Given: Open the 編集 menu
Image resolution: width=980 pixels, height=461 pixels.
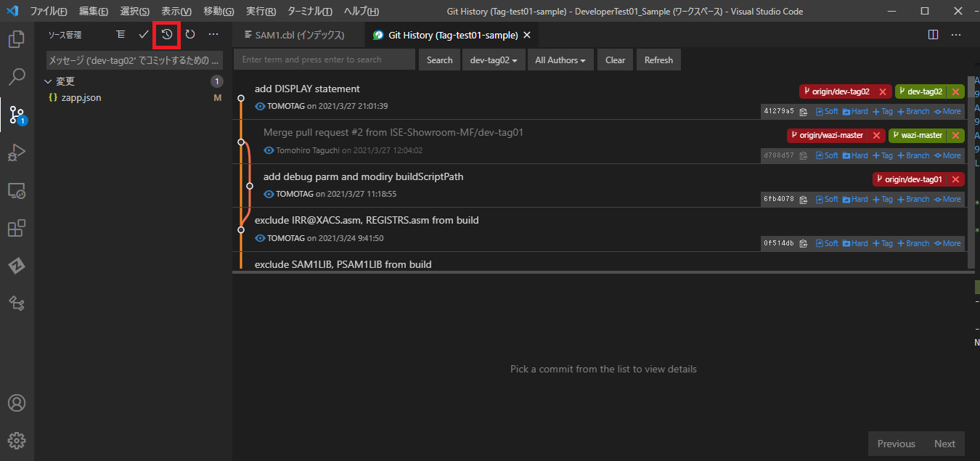Looking at the screenshot, I should pyautogui.click(x=94, y=12).
